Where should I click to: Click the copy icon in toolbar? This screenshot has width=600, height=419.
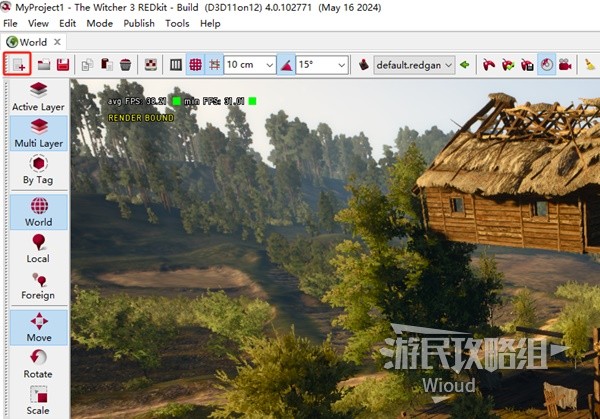pyautogui.click(x=88, y=64)
